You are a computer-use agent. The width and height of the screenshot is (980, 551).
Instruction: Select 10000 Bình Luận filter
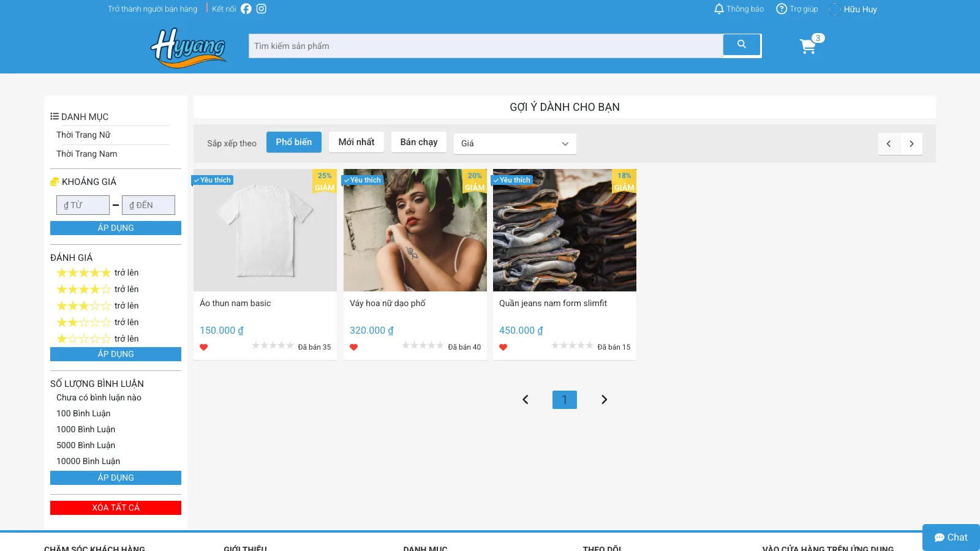pyautogui.click(x=88, y=461)
